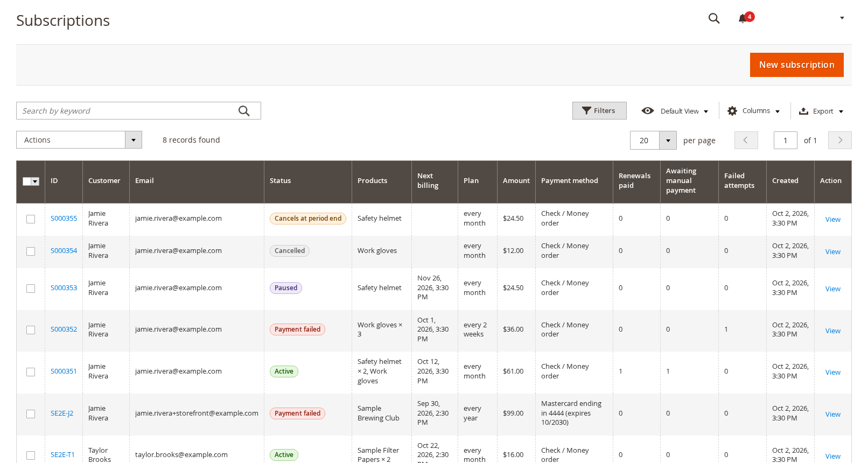This screenshot has height=463, width=868.
Task: Click View for S000355 row
Action: 832,220
